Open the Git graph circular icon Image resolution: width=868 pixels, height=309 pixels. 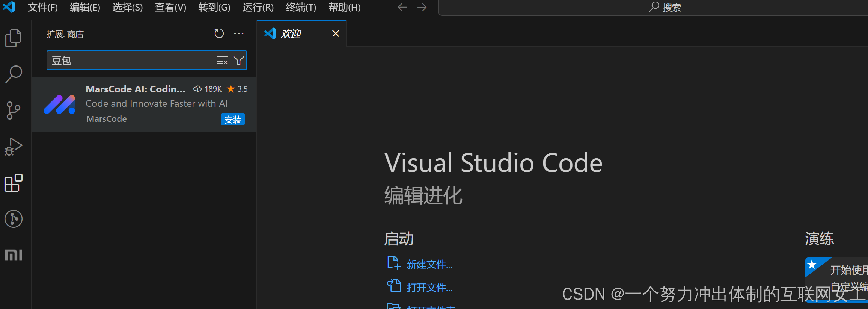tap(14, 219)
